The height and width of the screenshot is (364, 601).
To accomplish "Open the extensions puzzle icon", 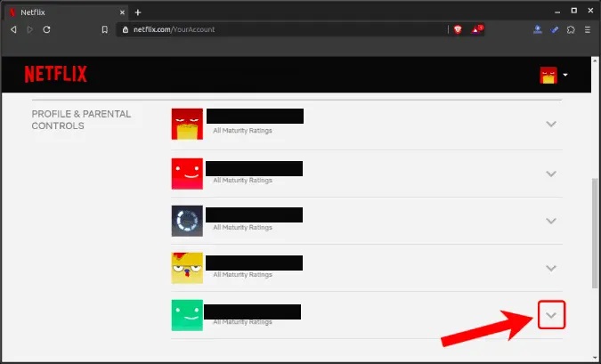I will tap(571, 29).
